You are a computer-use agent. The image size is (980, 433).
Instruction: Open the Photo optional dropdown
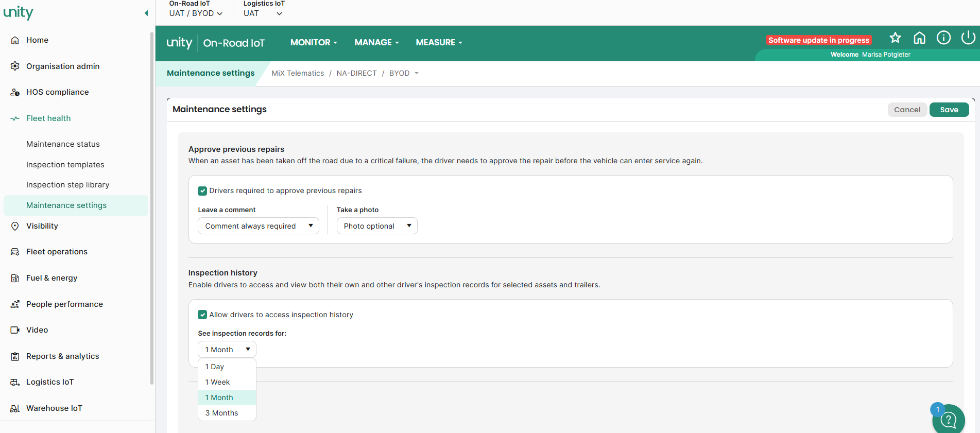[x=377, y=226]
